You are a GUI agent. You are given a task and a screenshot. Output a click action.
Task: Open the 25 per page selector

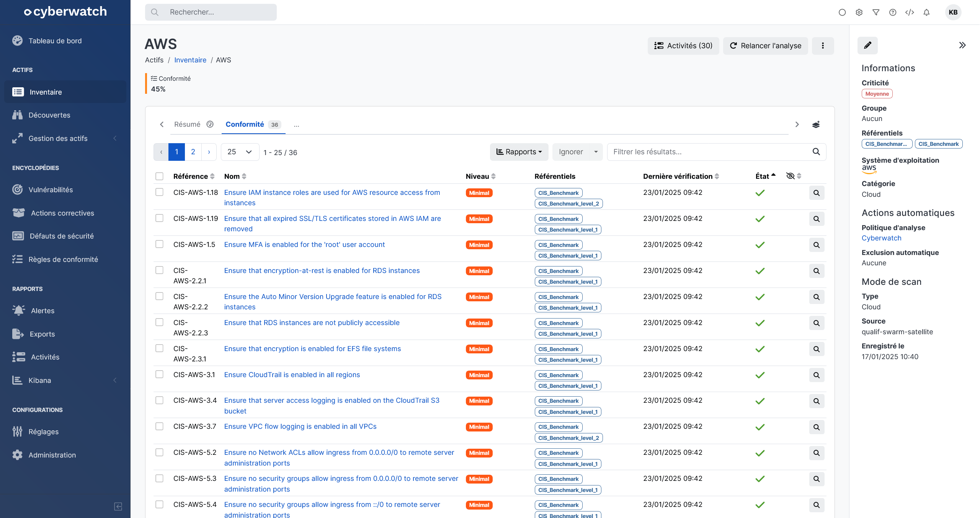240,152
